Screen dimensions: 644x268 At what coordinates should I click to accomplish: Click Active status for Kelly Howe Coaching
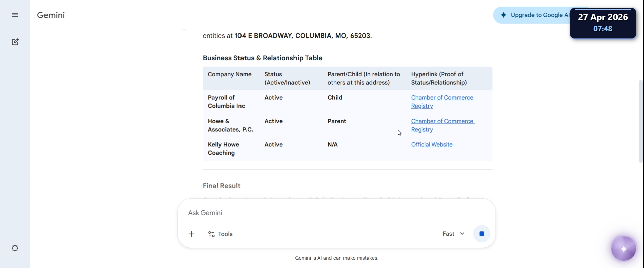point(274,145)
